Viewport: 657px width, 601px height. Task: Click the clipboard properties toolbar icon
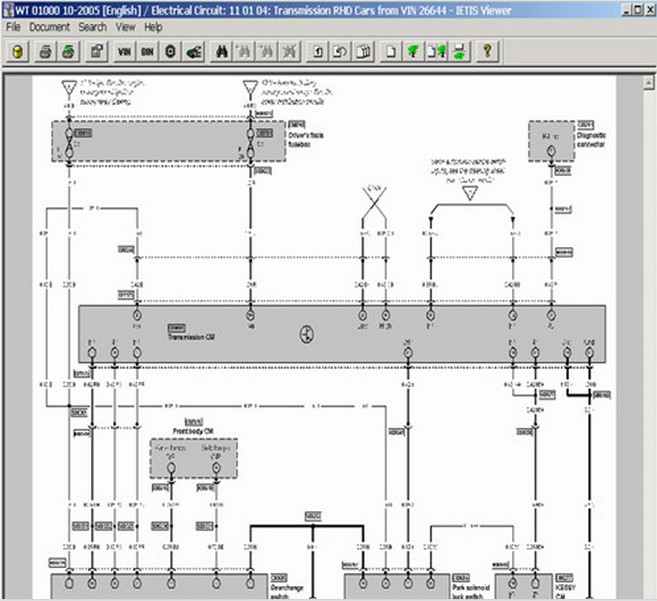pyautogui.click(x=97, y=52)
